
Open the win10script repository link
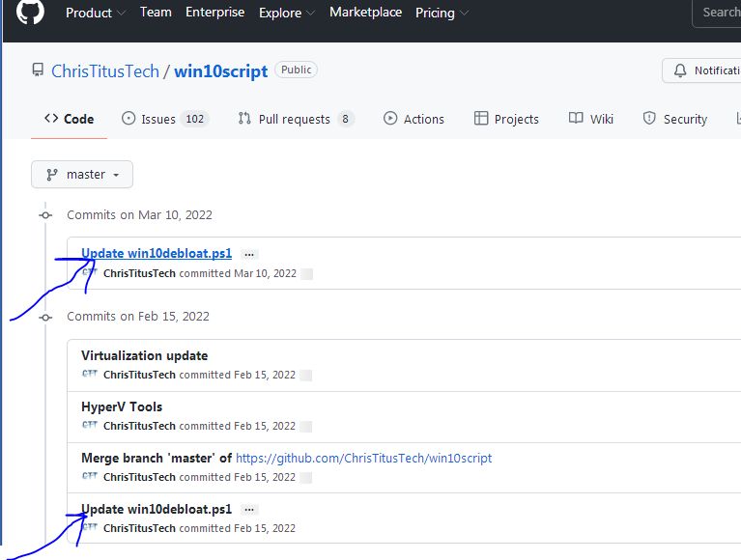[220, 70]
